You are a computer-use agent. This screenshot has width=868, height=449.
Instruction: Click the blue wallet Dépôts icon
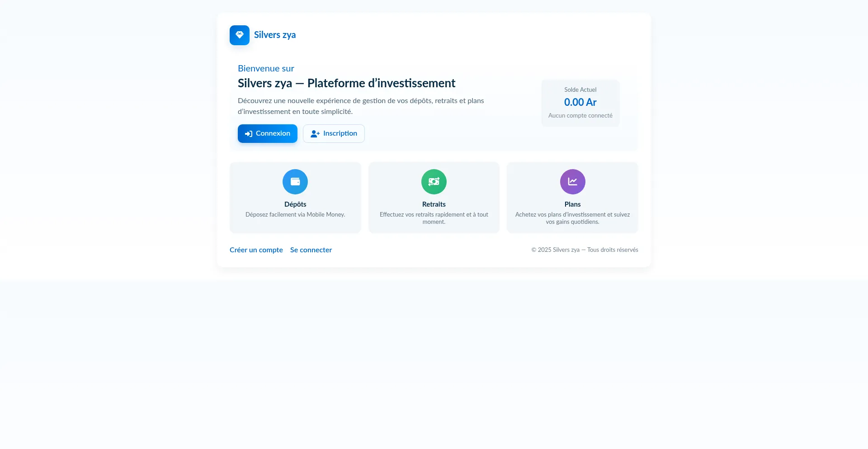[x=295, y=182]
